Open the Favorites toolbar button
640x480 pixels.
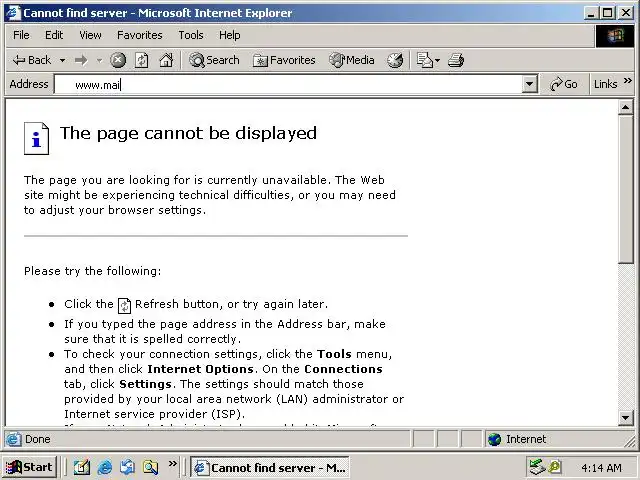[284, 60]
